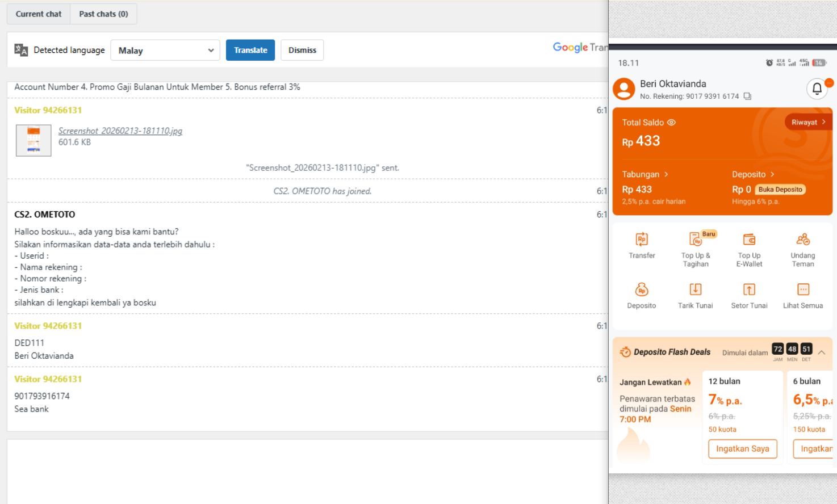Click the first Visitor 94266131 name

point(48,110)
